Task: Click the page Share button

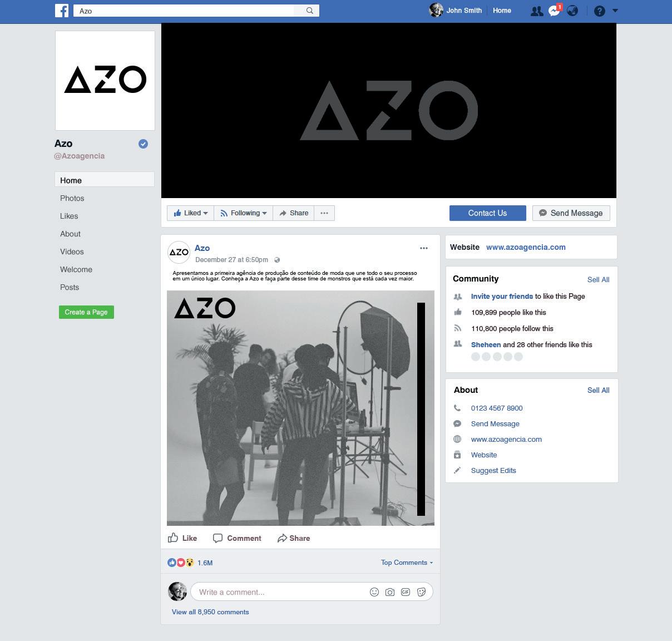Action: coord(294,213)
